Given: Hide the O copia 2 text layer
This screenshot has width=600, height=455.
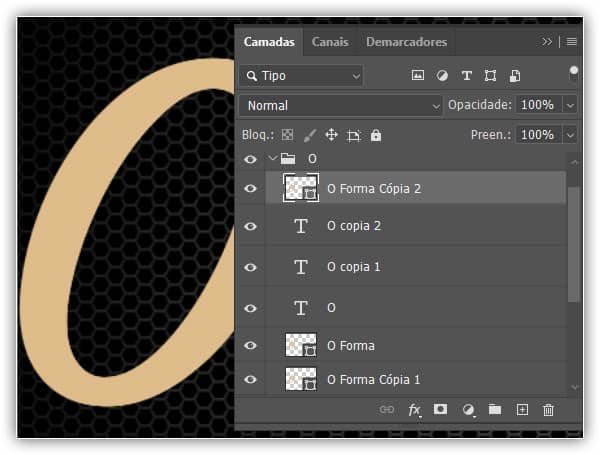Looking at the screenshot, I should click(250, 226).
